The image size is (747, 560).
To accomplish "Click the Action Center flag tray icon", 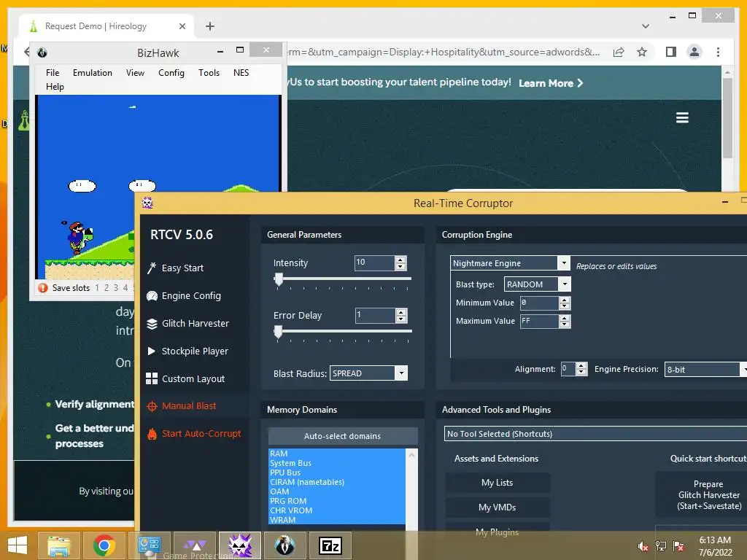I will pyautogui.click(x=678, y=546).
